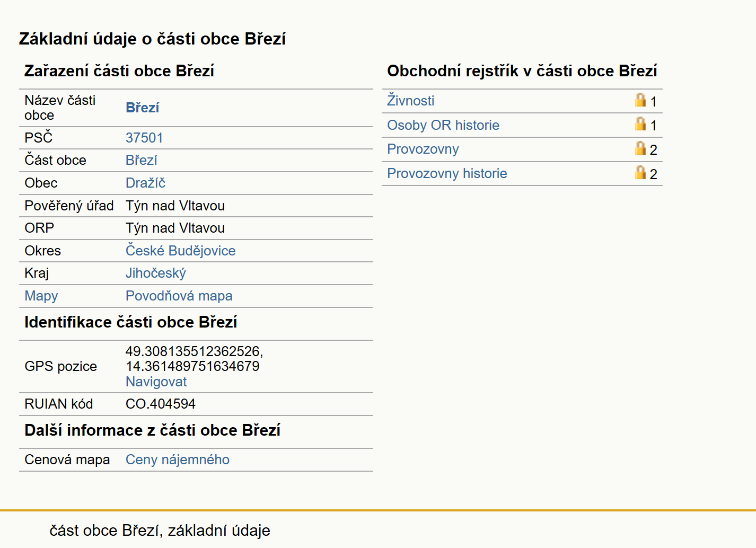
Task: Click the lock icon beside Osoby OR historie
Action: point(640,123)
